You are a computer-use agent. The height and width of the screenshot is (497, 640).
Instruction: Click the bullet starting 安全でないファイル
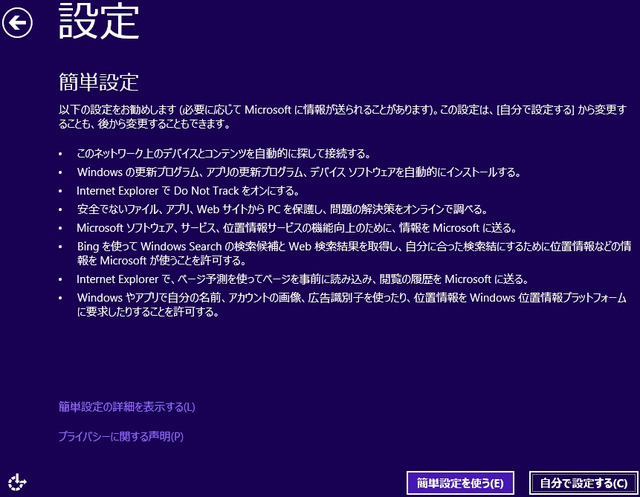click(x=282, y=209)
